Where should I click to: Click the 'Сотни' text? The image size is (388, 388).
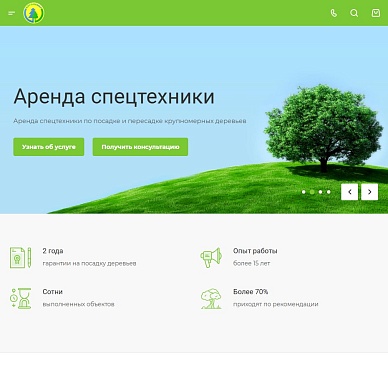tap(53, 292)
